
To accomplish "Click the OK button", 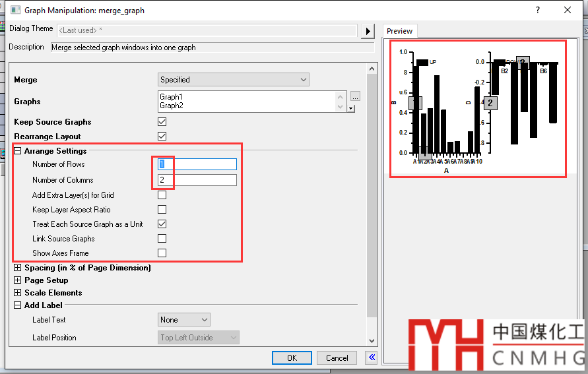I will (x=292, y=358).
